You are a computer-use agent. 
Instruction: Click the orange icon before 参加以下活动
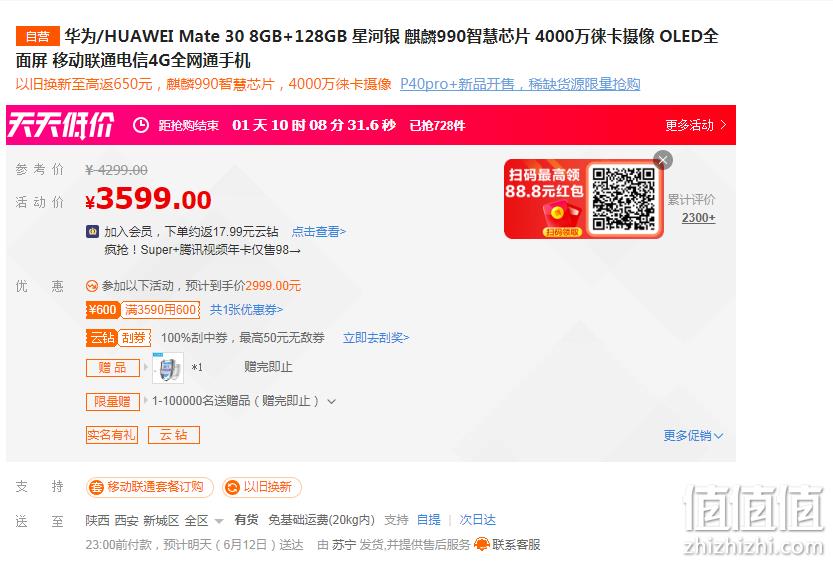point(91,286)
